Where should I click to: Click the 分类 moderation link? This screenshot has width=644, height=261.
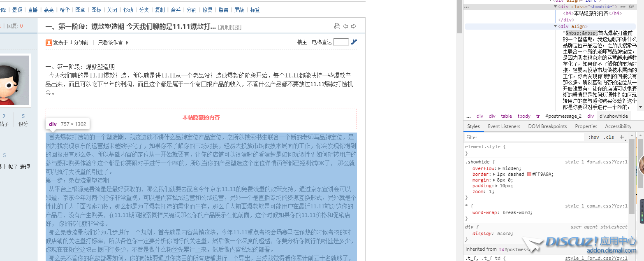tap(144, 10)
